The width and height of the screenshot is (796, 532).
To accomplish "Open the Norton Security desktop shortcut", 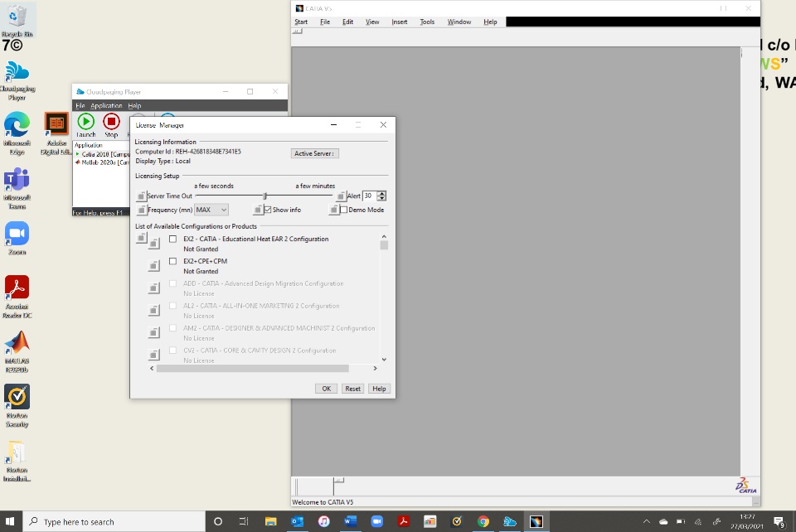I will click(x=17, y=406).
